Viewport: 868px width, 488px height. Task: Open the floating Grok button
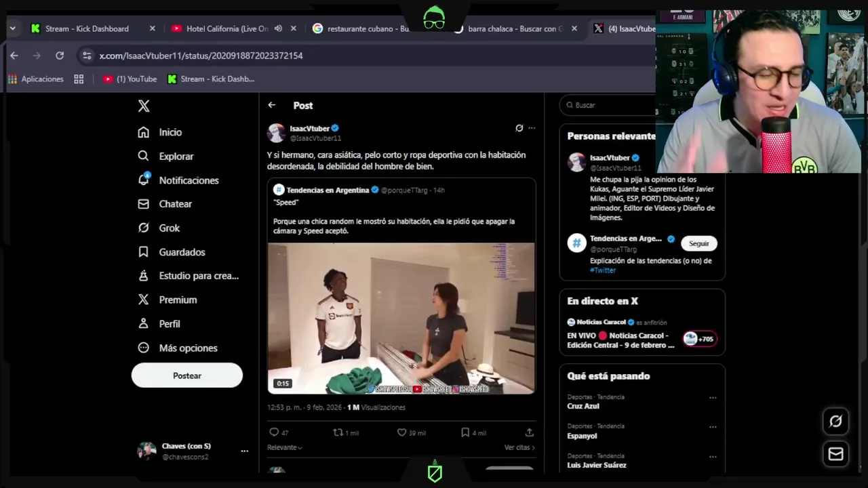pos(835,422)
